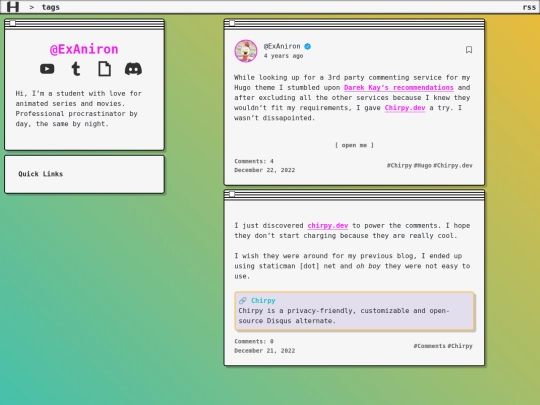Open the chirpy.dev link in second post
The image size is (540, 405).
328,226
